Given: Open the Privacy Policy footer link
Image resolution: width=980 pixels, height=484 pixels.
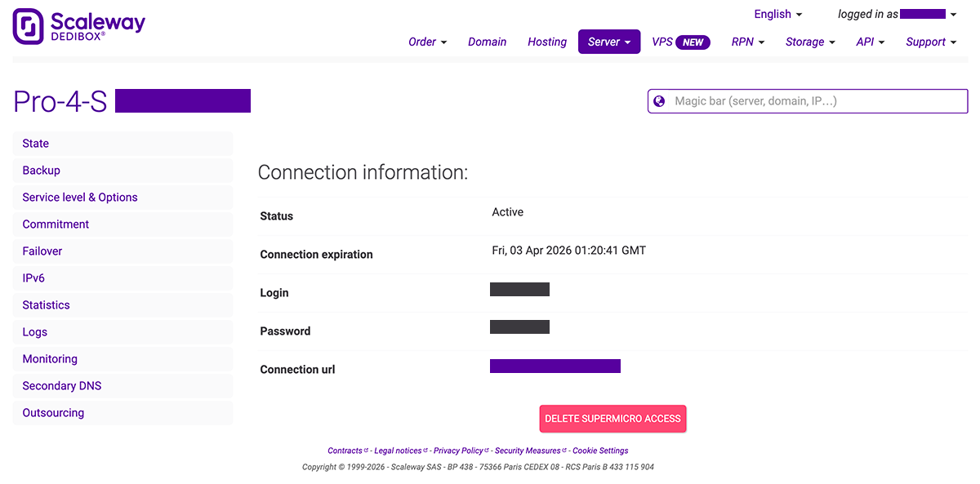Looking at the screenshot, I should pos(458,451).
